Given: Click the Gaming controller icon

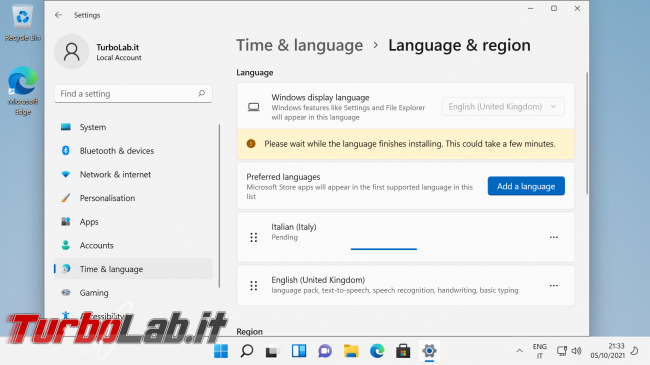Looking at the screenshot, I should pyautogui.click(x=65, y=292).
